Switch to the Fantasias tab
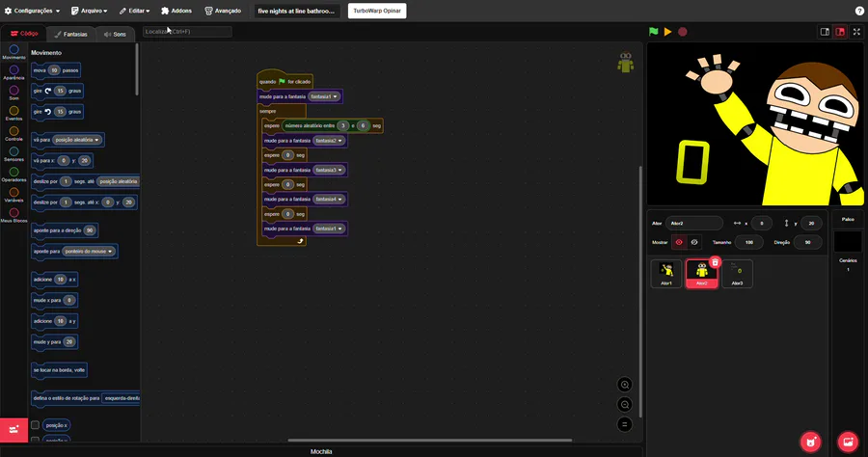This screenshot has height=457, width=868. 70,35
